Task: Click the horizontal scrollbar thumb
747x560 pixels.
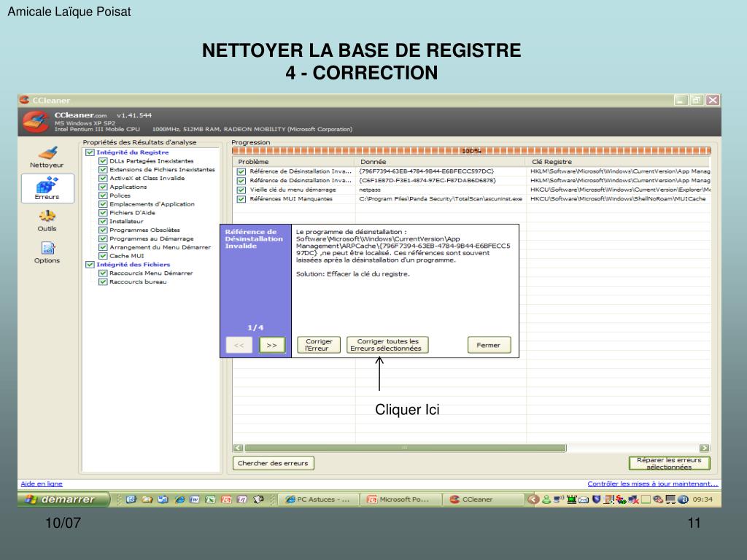Action: 405,448
